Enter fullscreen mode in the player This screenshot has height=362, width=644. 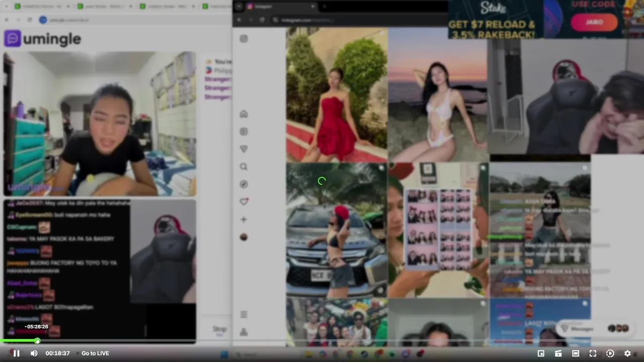[593, 353]
